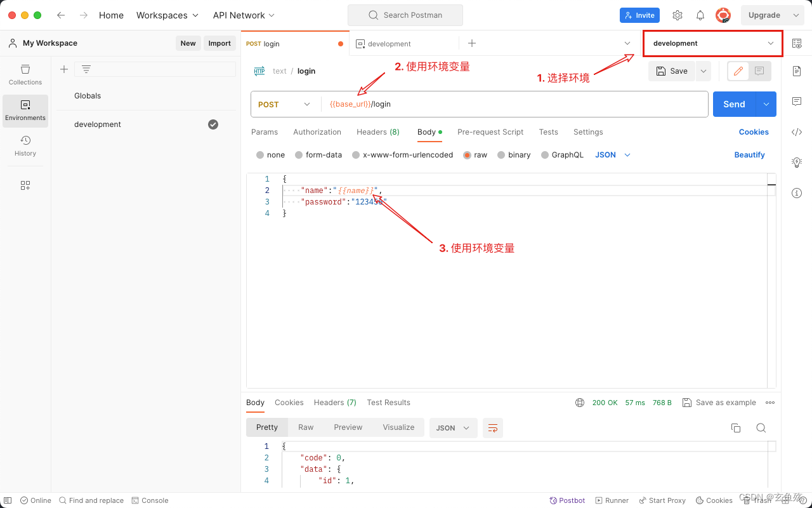Open a new tab with plus

click(472, 43)
